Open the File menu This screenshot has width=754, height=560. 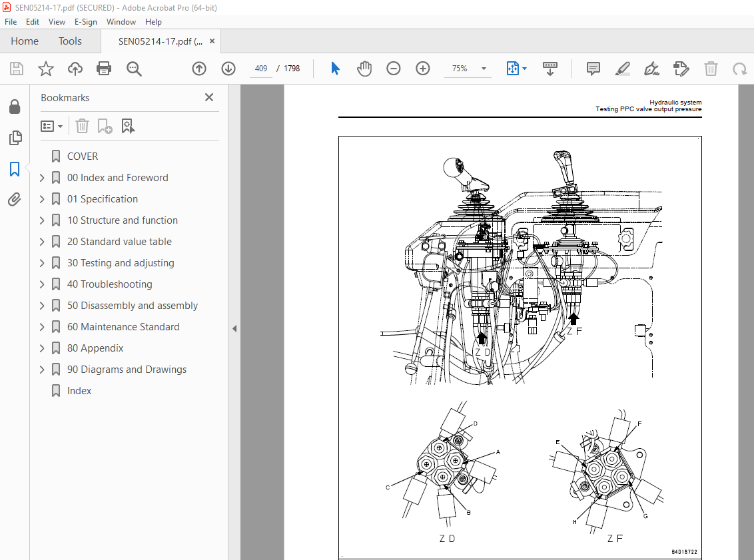tap(11, 21)
